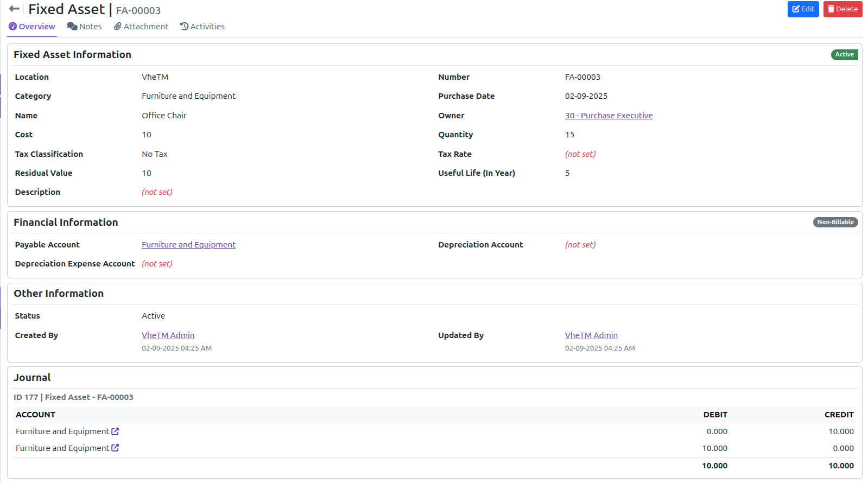Click the Non-Billable badge
Image resolution: width=868 pixels, height=483 pixels.
click(x=835, y=222)
